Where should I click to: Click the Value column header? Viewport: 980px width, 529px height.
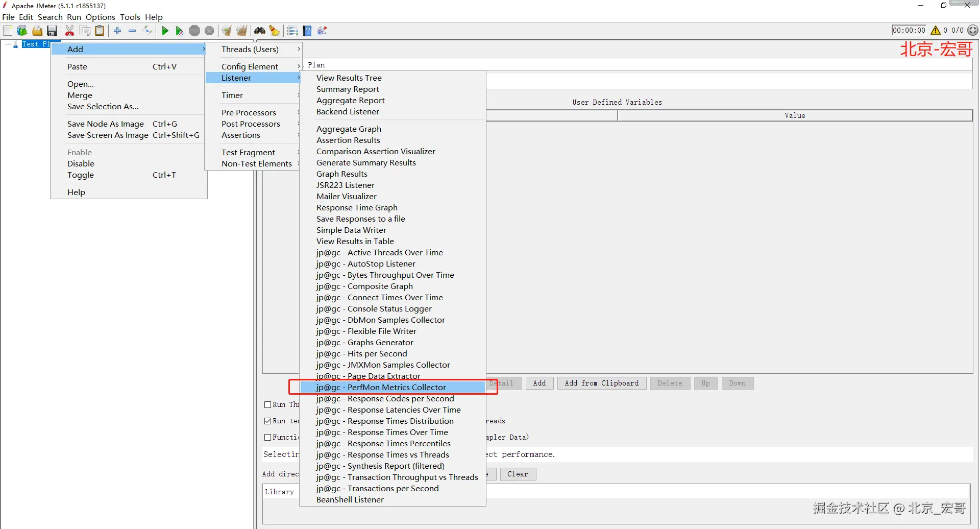coord(795,115)
